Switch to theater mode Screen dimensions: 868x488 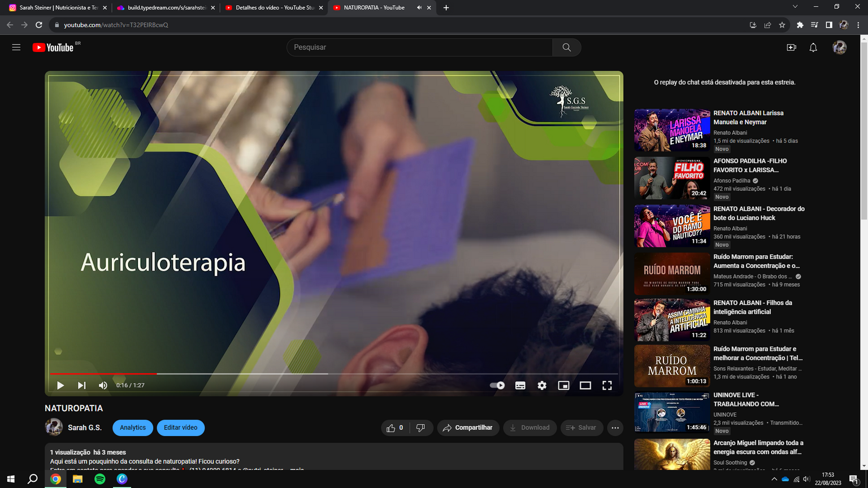click(x=585, y=385)
